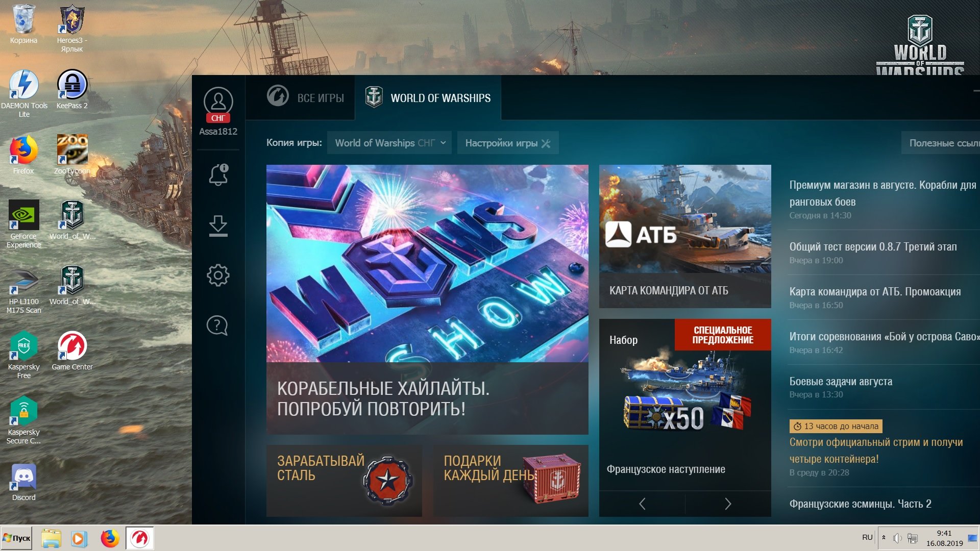Open downloads icon in Game Center sidebar
Image resolution: width=980 pixels, height=551 pixels.
218,226
